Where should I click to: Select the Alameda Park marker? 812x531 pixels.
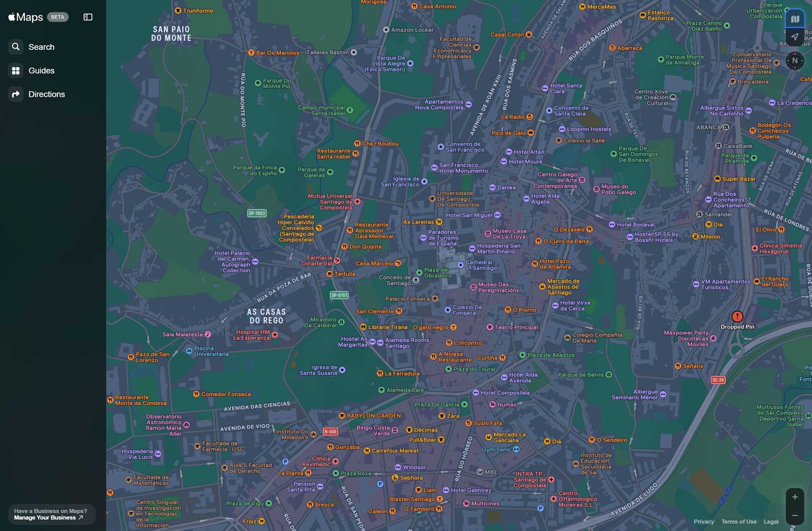pos(381,390)
